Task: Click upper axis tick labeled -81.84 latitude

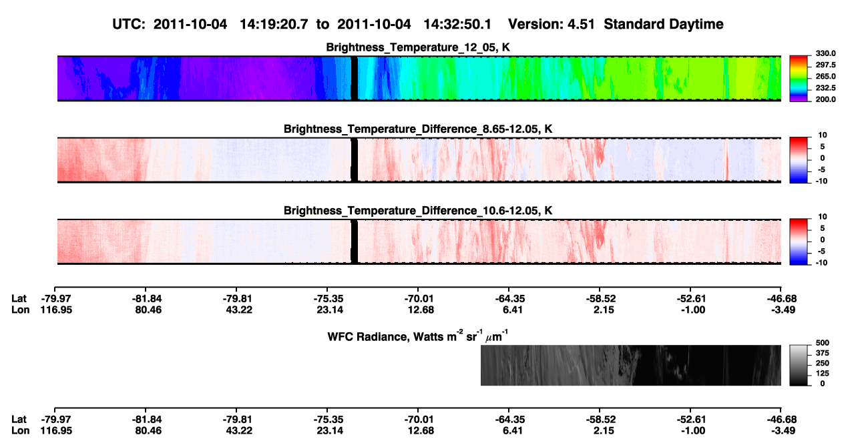Action: (x=145, y=299)
